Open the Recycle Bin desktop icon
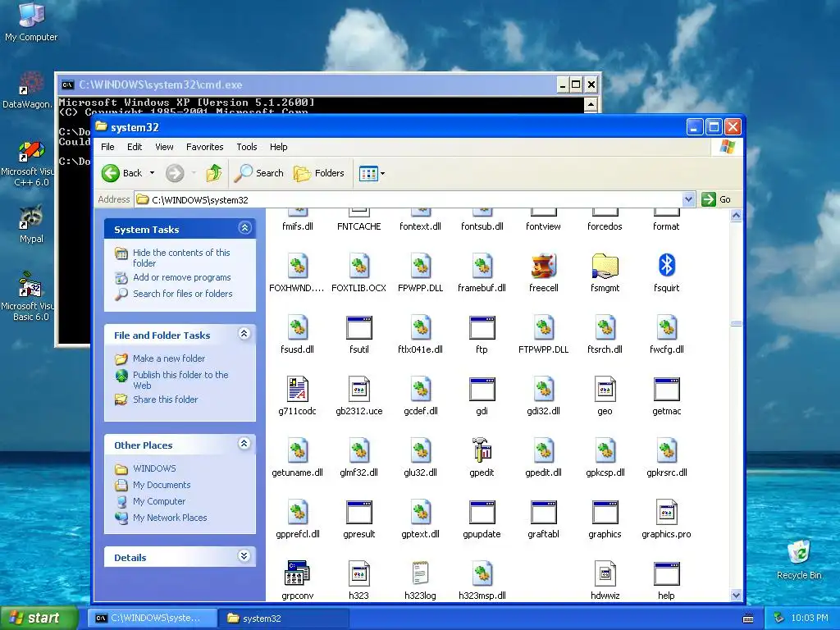The height and width of the screenshot is (630, 840). point(799,559)
